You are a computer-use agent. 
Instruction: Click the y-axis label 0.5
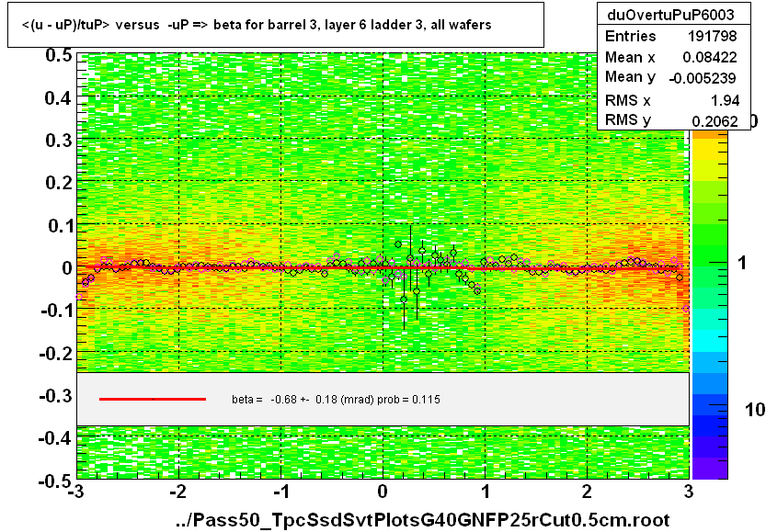[x=59, y=55]
